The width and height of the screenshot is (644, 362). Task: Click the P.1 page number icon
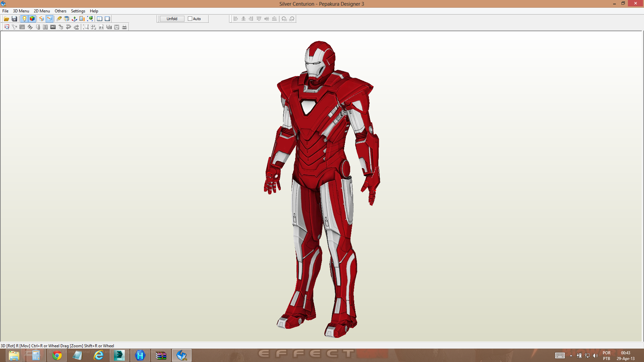[101, 27]
